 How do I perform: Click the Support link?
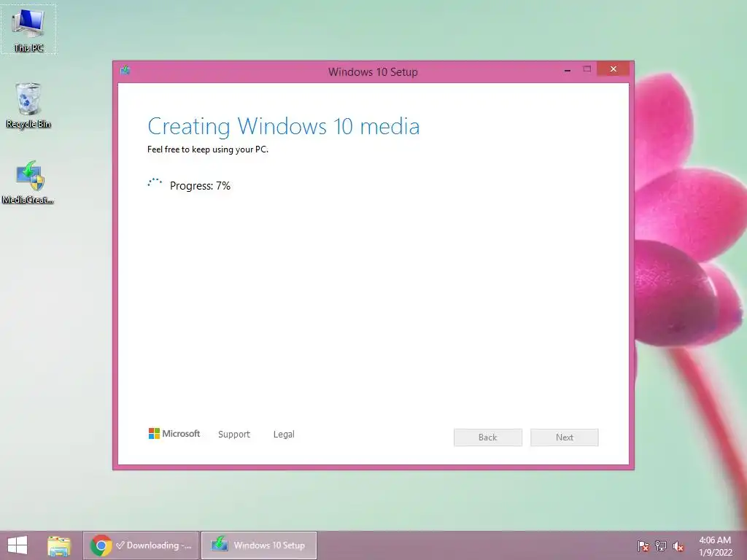[x=234, y=435]
